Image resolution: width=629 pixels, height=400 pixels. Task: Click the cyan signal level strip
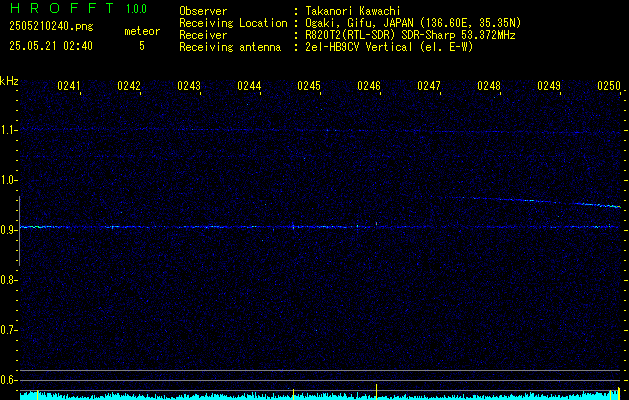320,396
